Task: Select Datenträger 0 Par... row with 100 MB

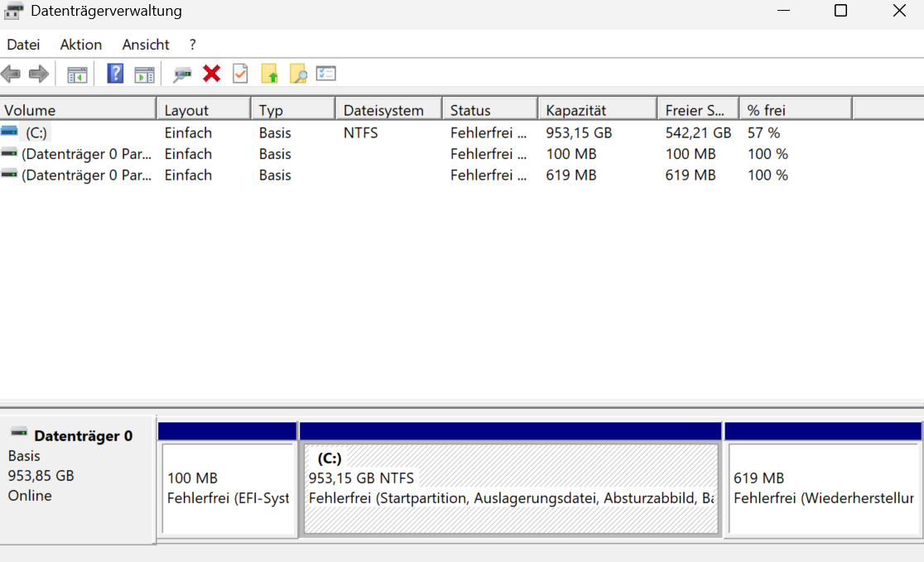Action: click(x=86, y=154)
